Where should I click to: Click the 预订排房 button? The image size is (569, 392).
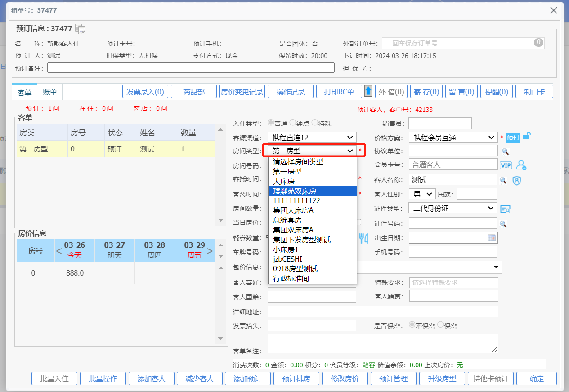296,379
